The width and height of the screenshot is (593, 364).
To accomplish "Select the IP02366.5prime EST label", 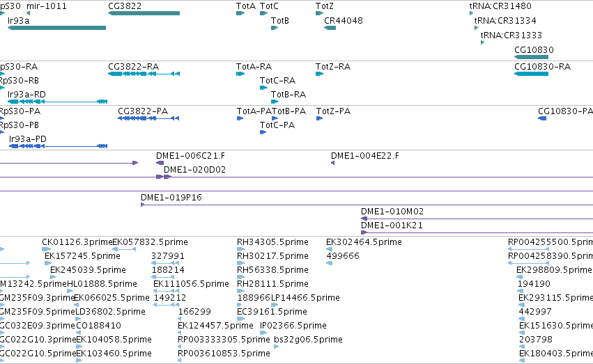I will point(293,326).
